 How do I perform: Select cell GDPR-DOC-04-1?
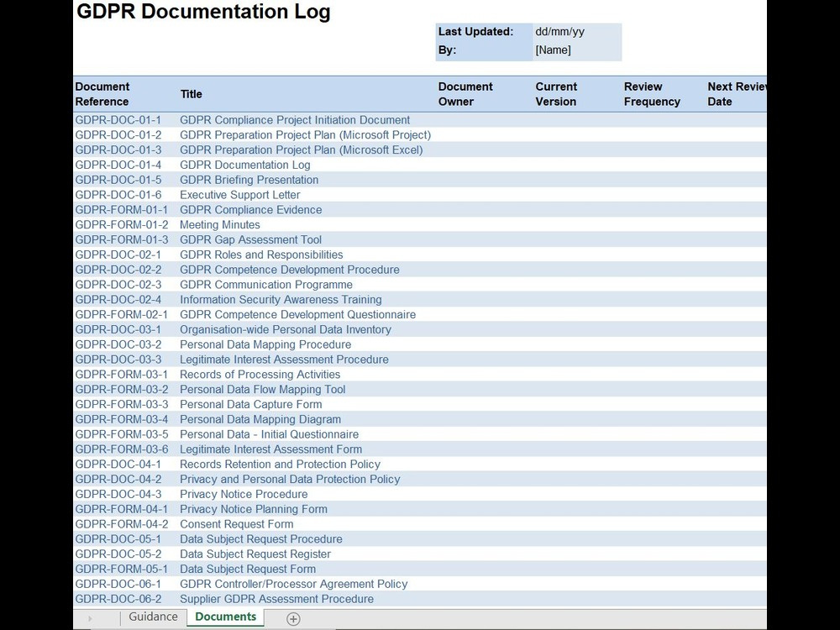point(118,465)
